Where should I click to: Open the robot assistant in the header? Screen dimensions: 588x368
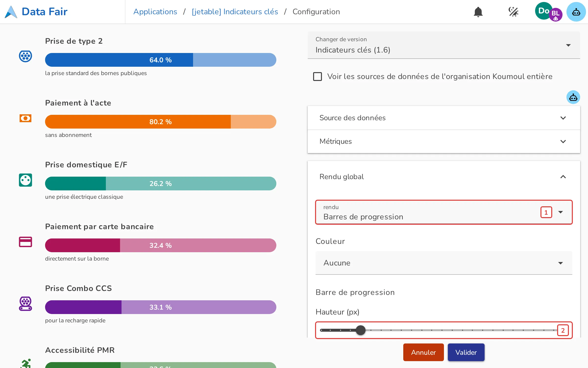(x=576, y=12)
